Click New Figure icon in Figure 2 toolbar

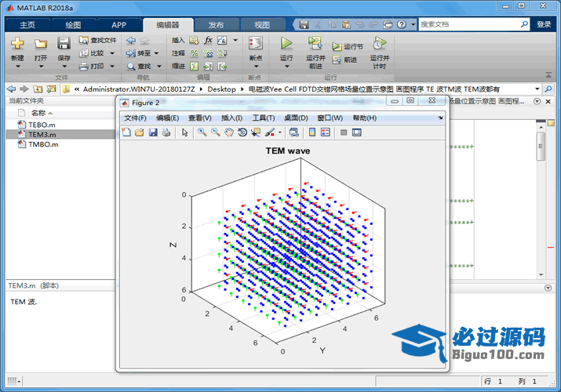[x=126, y=132]
